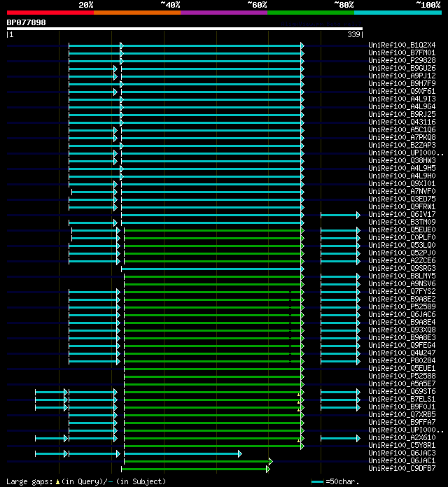
Task: Click the UniRef100_A7PKQ8 entry
Action: 402,137
